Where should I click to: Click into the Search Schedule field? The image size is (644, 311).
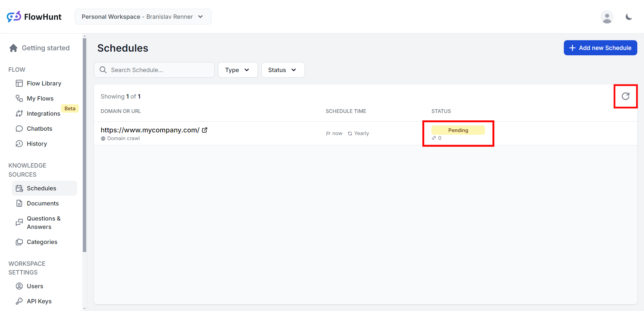point(158,70)
